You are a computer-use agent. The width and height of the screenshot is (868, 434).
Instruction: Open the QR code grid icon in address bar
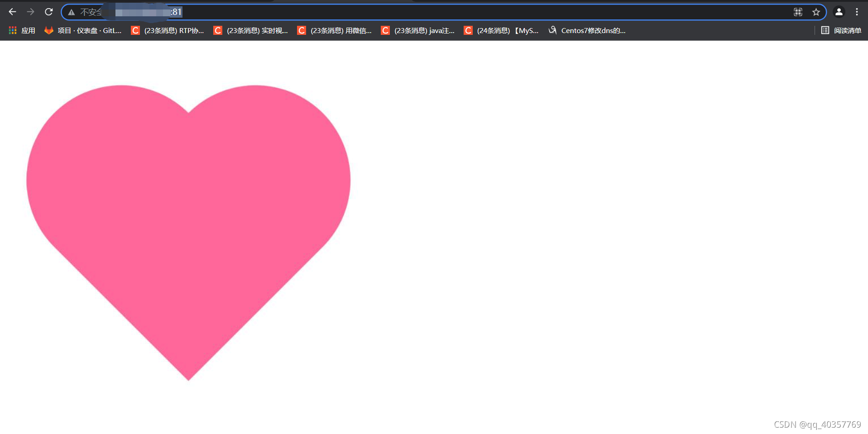click(x=798, y=12)
